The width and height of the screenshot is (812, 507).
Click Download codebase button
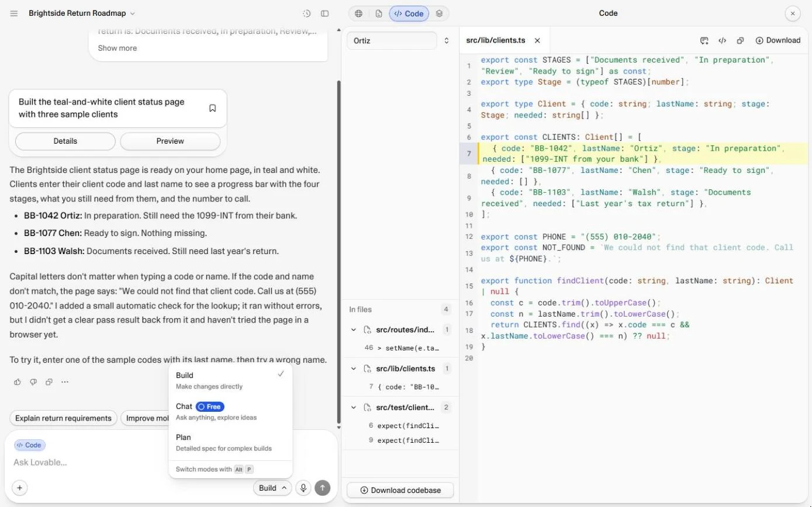tap(400, 490)
